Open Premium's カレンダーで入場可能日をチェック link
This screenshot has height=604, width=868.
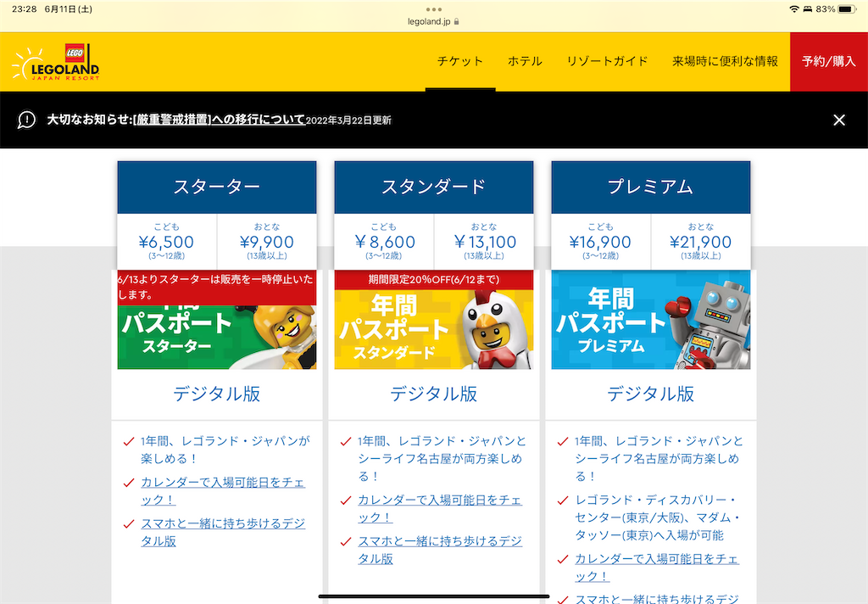click(x=657, y=568)
